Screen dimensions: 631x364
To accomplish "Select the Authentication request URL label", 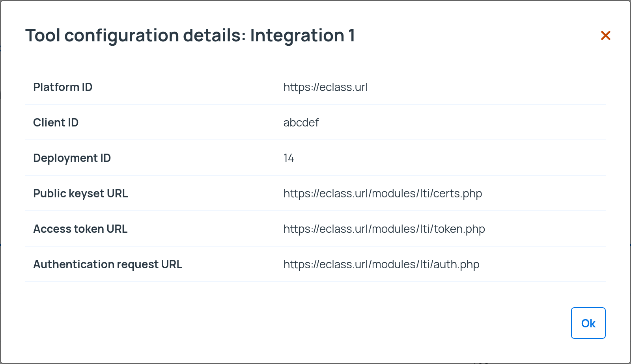I will pos(108,264).
